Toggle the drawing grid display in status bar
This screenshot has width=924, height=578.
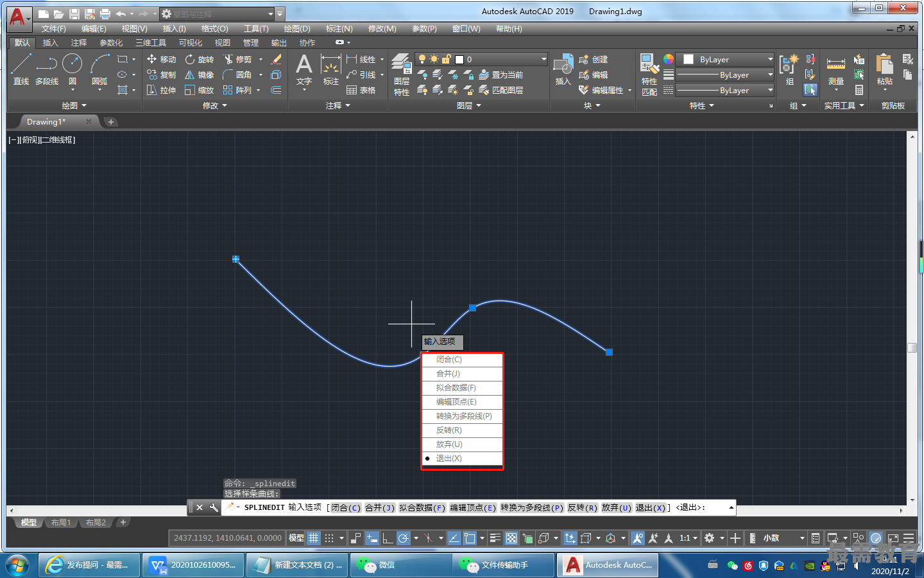[x=313, y=538]
